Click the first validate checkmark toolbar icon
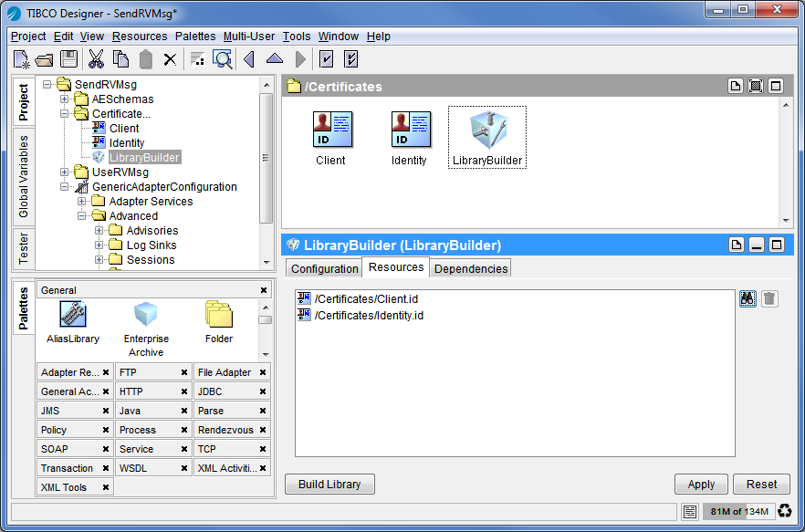Image resolution: width=805 pixels, height=532 pixels. click(326, 59)
